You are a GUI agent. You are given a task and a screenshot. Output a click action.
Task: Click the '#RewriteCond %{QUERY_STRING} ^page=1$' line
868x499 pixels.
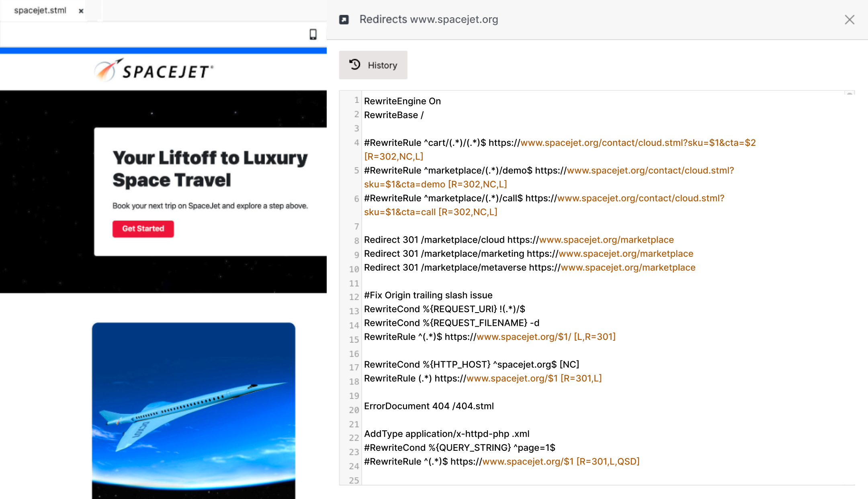[x=460, y=448]
